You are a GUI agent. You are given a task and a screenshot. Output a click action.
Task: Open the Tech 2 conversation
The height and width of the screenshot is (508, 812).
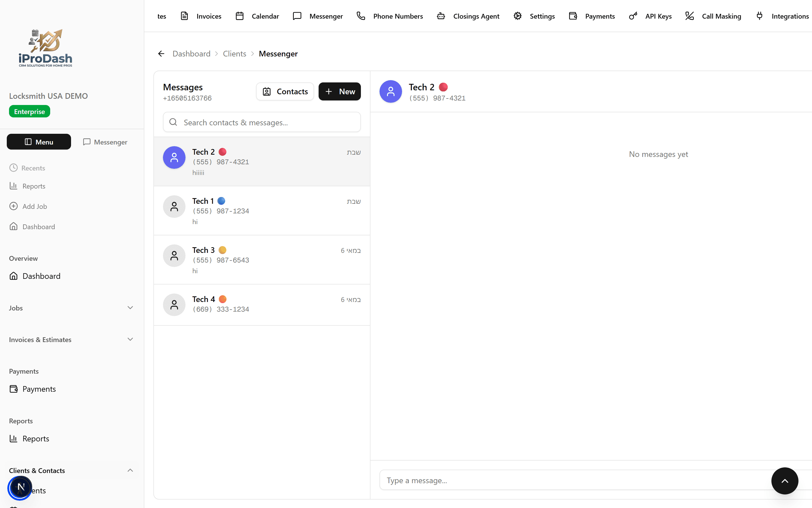262,162
